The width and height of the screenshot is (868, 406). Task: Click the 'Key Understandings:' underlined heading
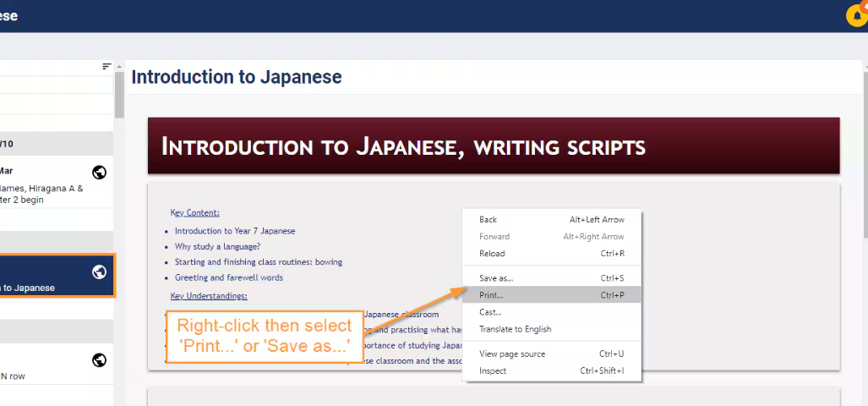209,296
